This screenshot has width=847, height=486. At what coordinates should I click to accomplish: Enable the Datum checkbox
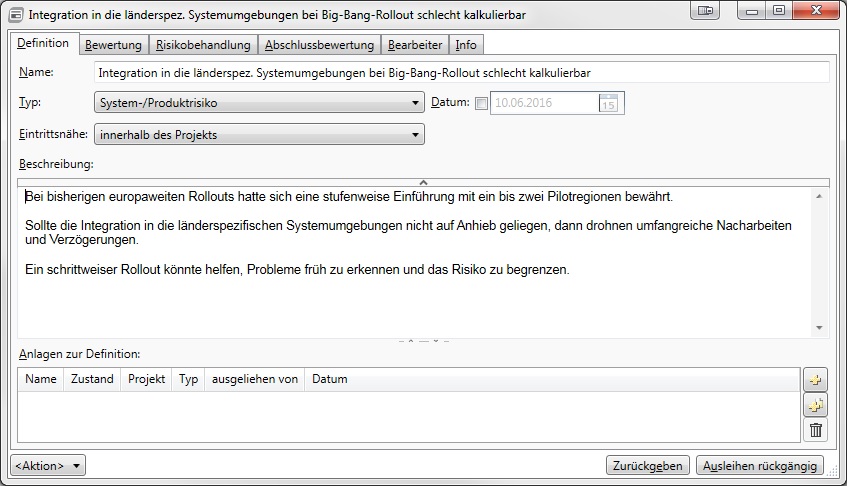(481, 102)
